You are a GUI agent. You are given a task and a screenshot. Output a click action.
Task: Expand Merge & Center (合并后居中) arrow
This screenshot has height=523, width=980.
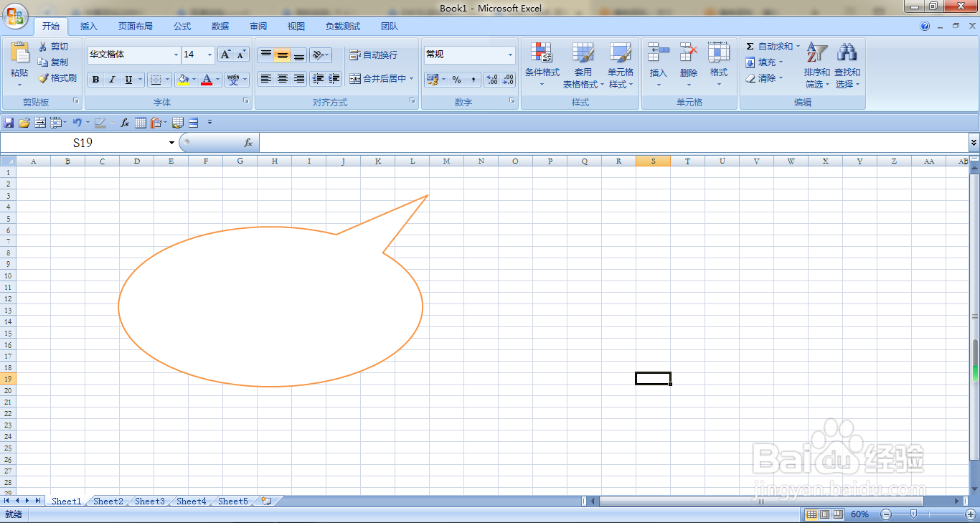[x=412, y=79]
